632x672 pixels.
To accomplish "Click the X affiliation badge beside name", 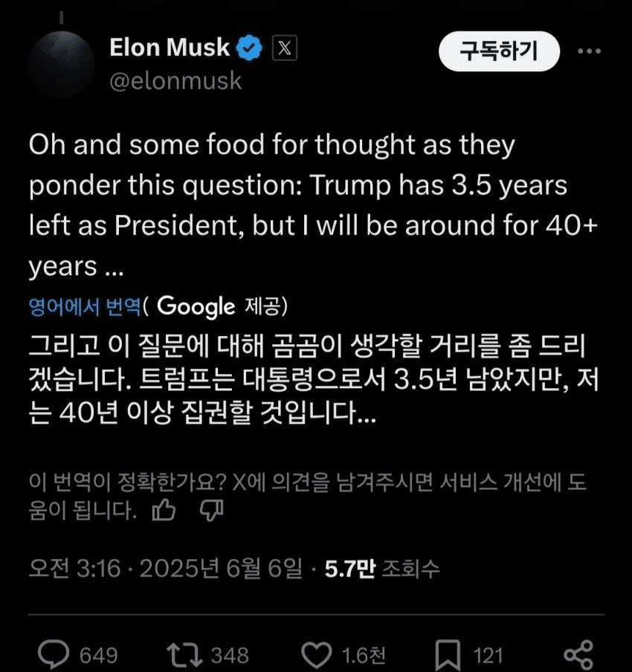I will [x=286, y=49].
